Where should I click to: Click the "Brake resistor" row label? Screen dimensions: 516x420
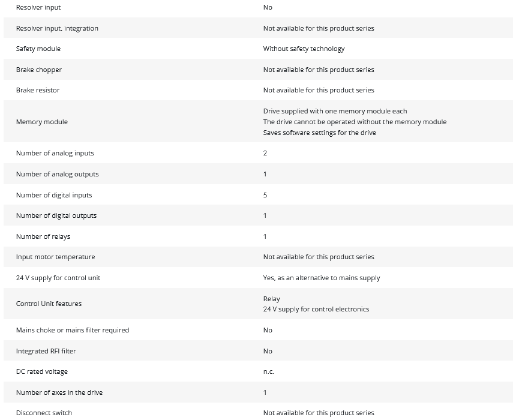[x=38, y=90]
